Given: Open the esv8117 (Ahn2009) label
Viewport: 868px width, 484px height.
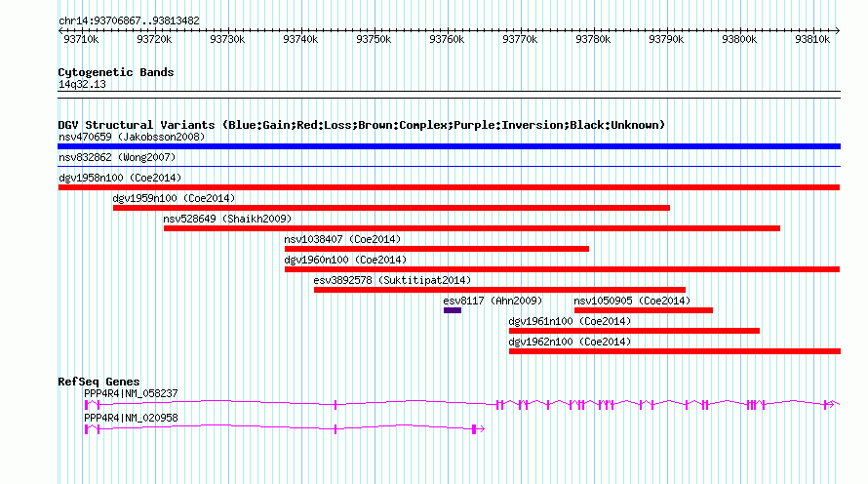Looking at the screenshot, I should pyautogui.click(x=493, y=301).
